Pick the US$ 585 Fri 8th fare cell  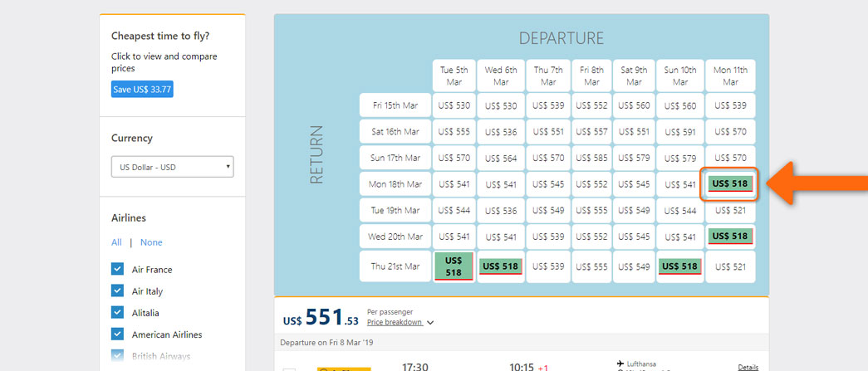(591, 158)
